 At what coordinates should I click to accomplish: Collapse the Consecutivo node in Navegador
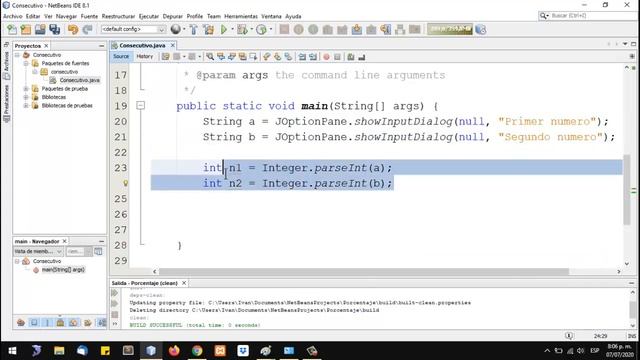click(x=17, y=261)
